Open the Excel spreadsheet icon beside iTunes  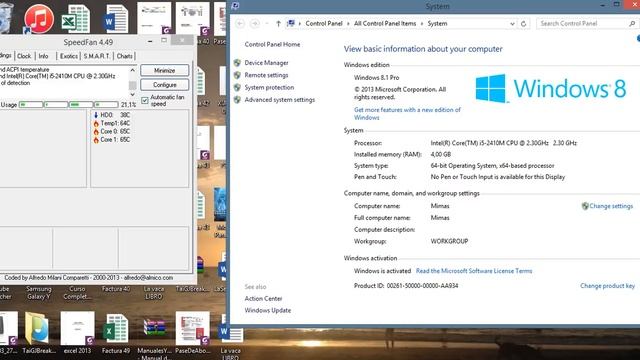(76, 19)
